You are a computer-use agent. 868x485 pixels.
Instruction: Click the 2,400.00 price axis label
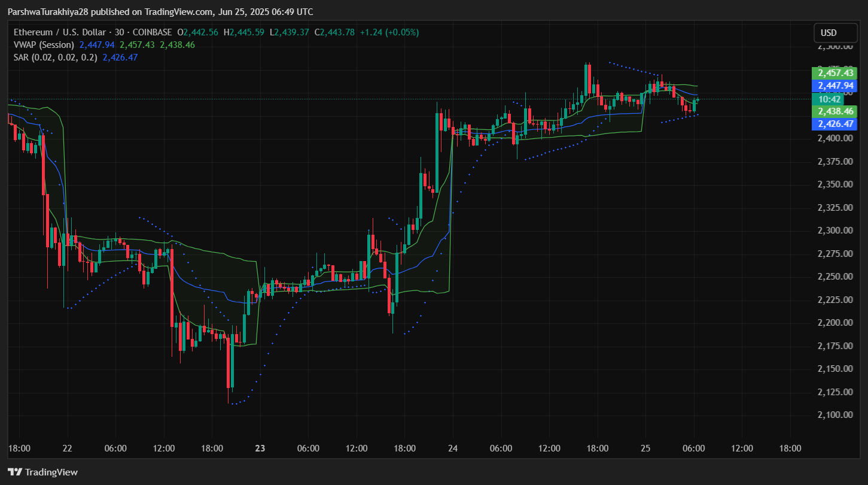835,138
